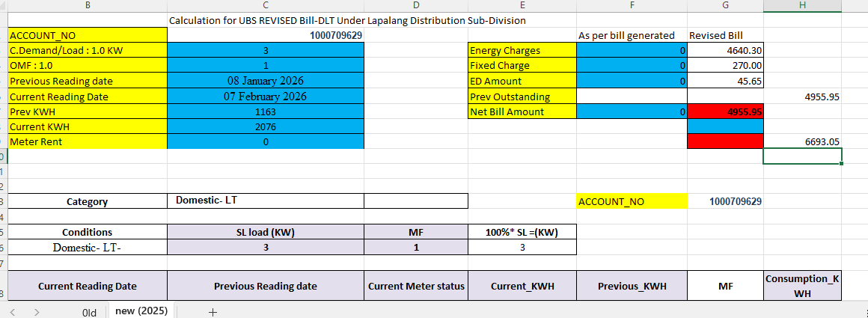Click column E header
Image resolution: width=868 pixels, height=318 pixels.
[x=522, y=6]
